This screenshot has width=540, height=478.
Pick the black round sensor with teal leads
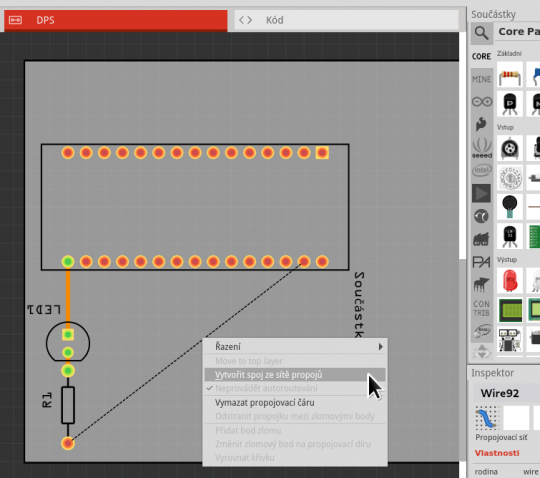pos(510,207)
